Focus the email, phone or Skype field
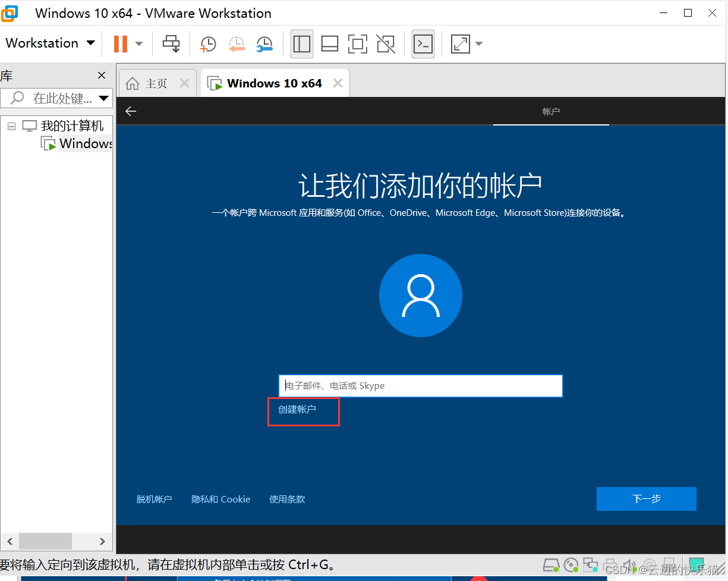This screenshot has width=728, height=581. (420, 385)
